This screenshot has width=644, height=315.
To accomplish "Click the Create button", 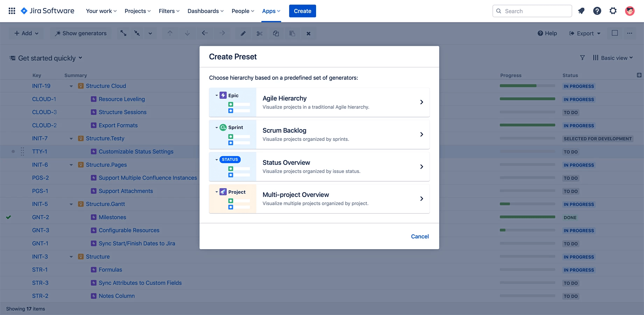I will 302,11.
